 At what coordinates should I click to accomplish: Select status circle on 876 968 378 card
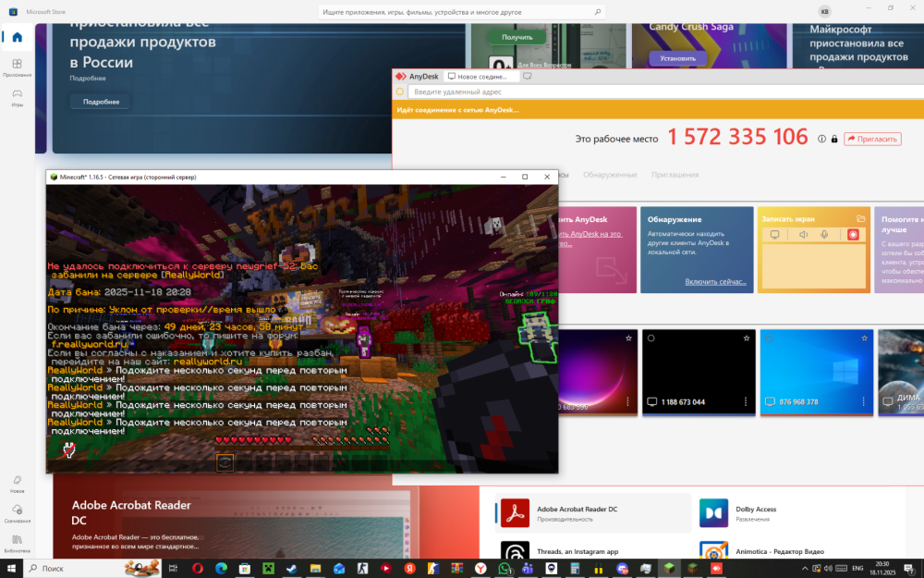769,338
